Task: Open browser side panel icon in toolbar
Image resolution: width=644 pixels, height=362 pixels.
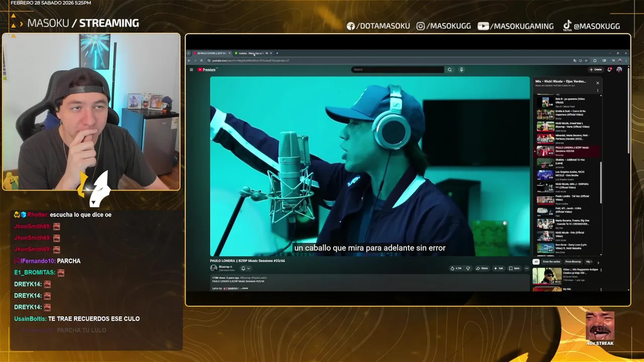Action: point(604,60)
